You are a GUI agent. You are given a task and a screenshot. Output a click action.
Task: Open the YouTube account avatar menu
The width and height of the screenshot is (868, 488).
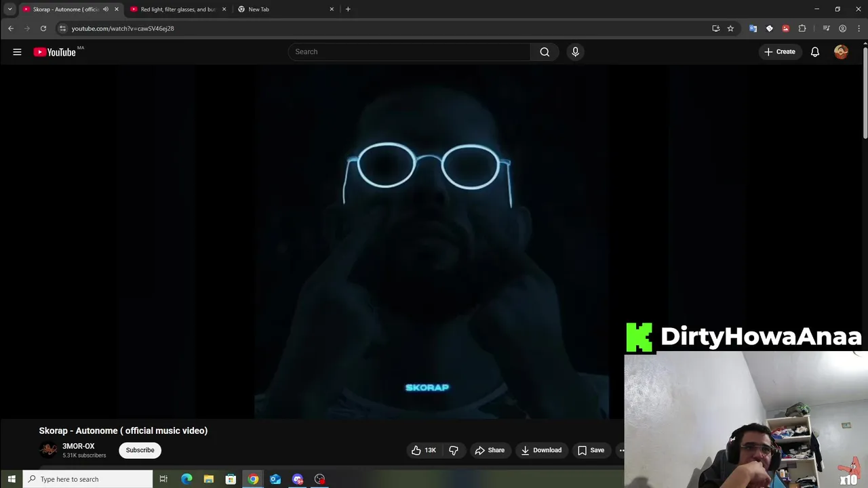(x=841, y=52)
